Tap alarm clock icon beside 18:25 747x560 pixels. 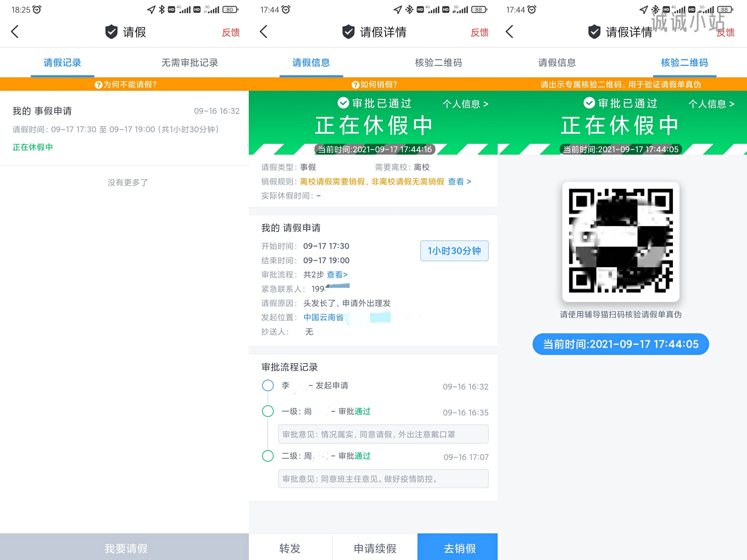click(37, 9)
